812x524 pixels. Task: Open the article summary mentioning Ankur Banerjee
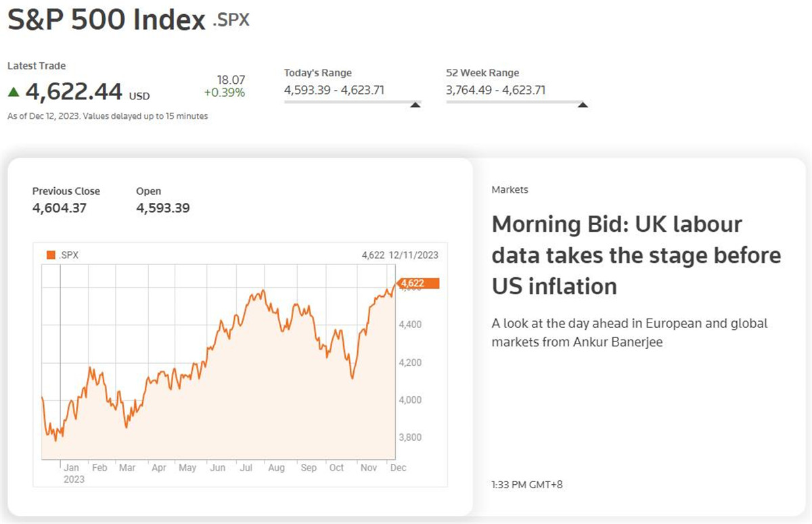[x=629, y=333]
